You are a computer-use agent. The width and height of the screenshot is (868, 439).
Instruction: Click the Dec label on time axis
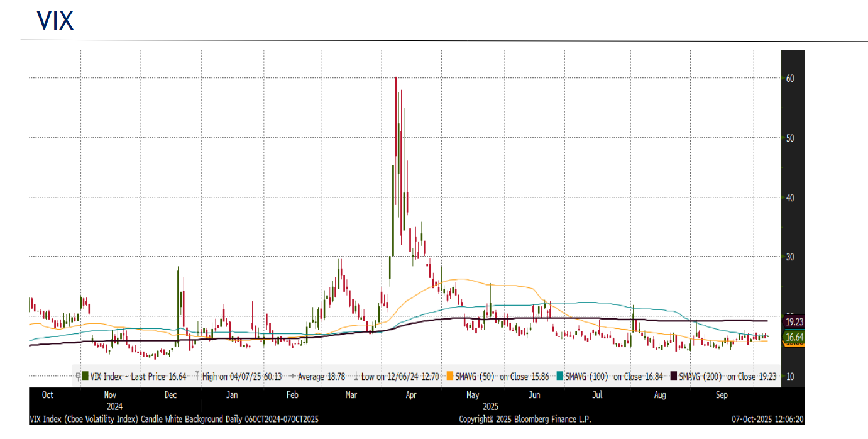coord(170,395)
